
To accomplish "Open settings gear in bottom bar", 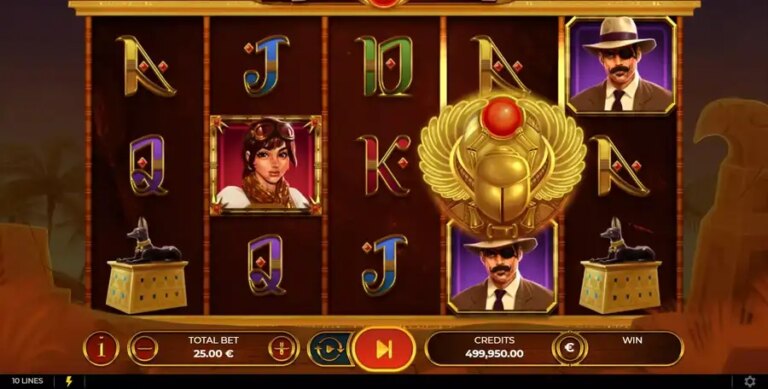I will (x=749, y=381).
